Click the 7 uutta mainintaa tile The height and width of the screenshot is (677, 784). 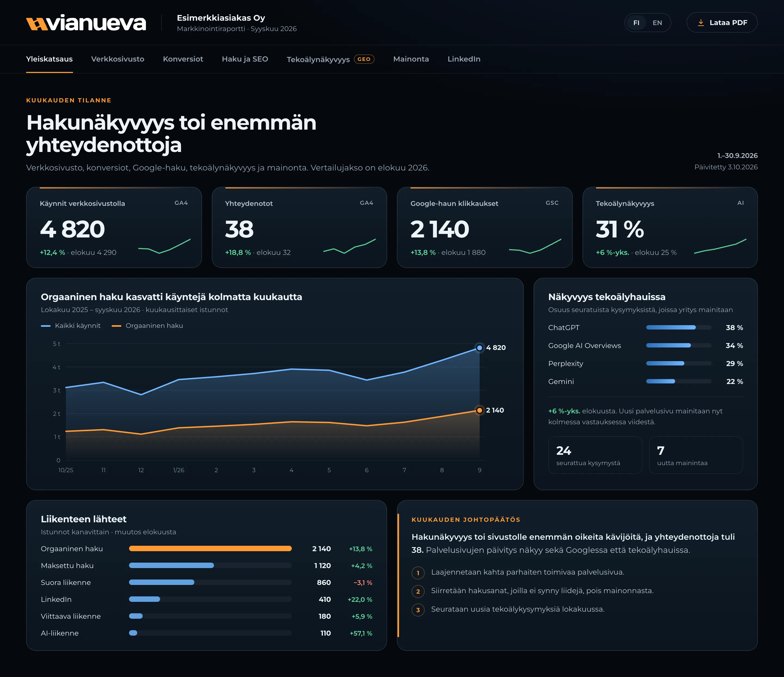[696, 455]
